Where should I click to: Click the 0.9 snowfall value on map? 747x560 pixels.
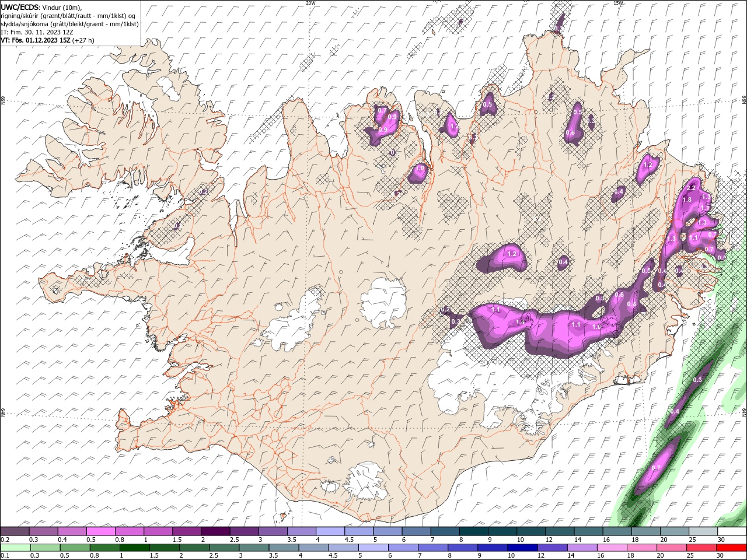[x=383, y=129]
